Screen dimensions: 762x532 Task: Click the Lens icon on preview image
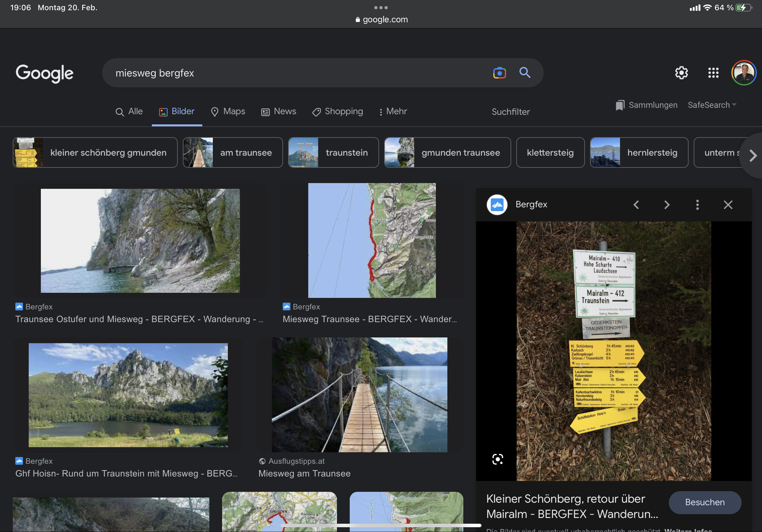click(497, 459)
